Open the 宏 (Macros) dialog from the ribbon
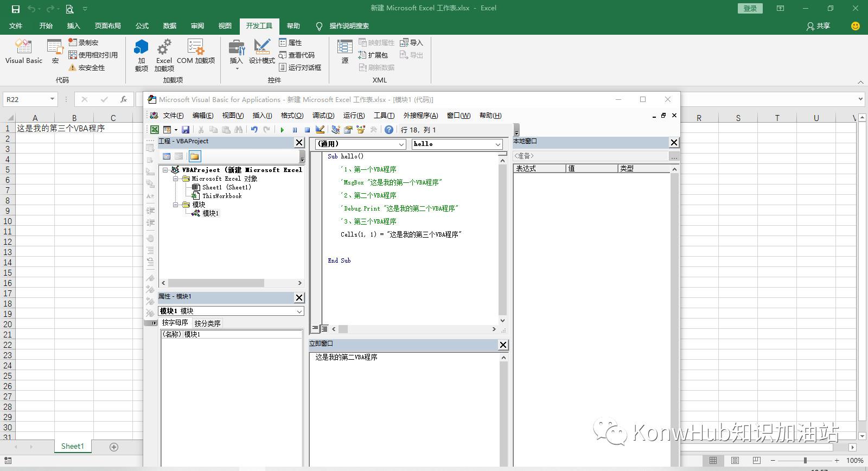The width and height of the screenshot is (868, 471). (55, 52)
